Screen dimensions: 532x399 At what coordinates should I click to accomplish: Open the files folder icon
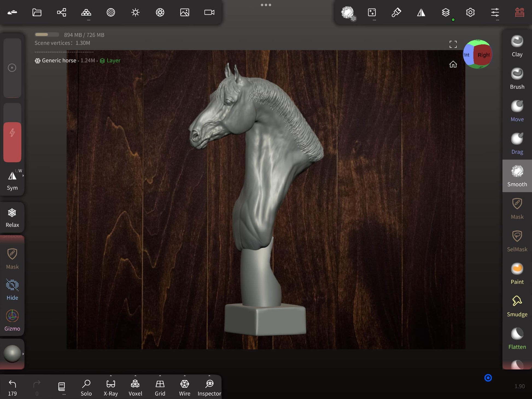(37, 13)
